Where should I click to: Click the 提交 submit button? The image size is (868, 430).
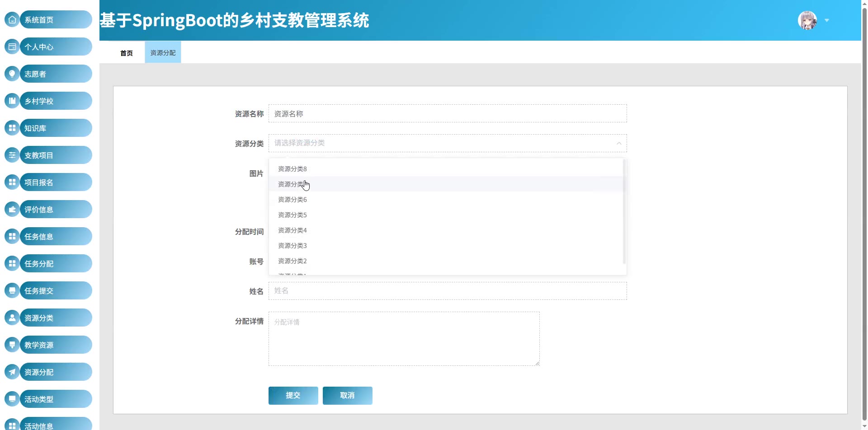[293, 396]
